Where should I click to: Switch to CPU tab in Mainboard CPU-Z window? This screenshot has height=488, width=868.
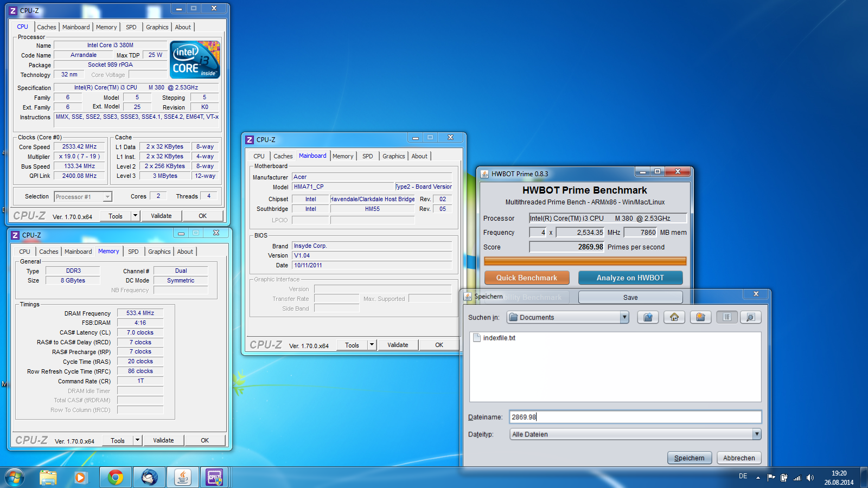259,156
